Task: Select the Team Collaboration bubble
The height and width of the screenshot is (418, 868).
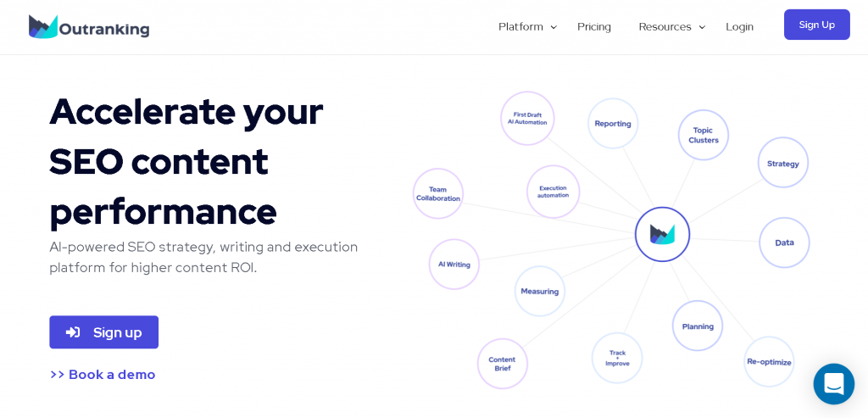Action: click(438, 194)
